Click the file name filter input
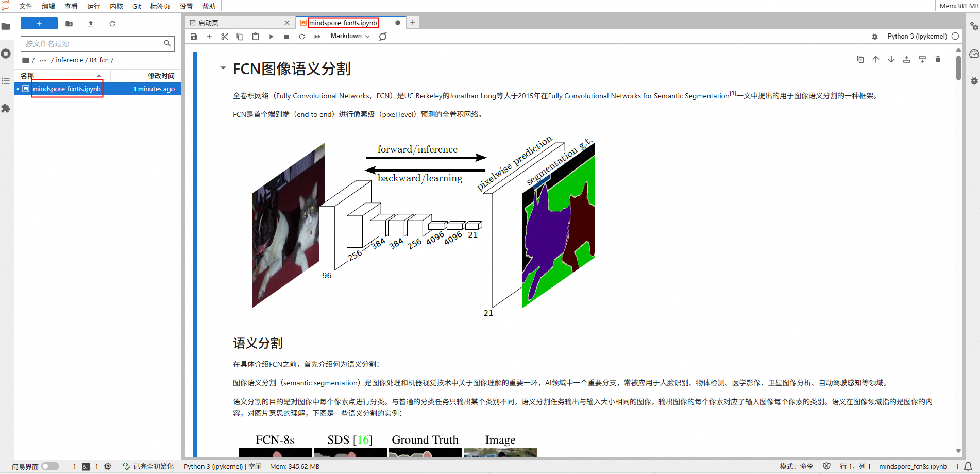The image size is (980, 474). [93, 44]
